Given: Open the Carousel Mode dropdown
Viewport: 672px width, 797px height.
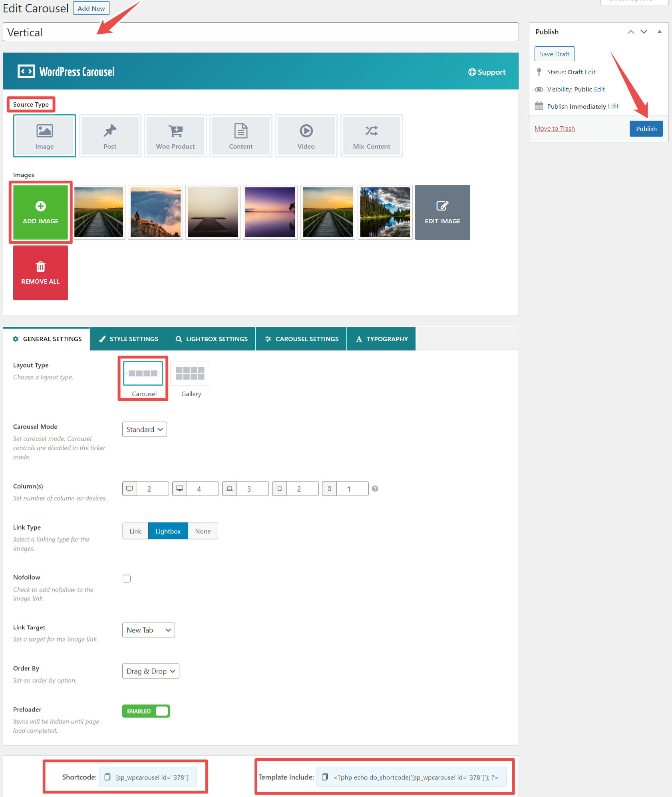Looking at the screenshot, I should click(x=144, y=429).
